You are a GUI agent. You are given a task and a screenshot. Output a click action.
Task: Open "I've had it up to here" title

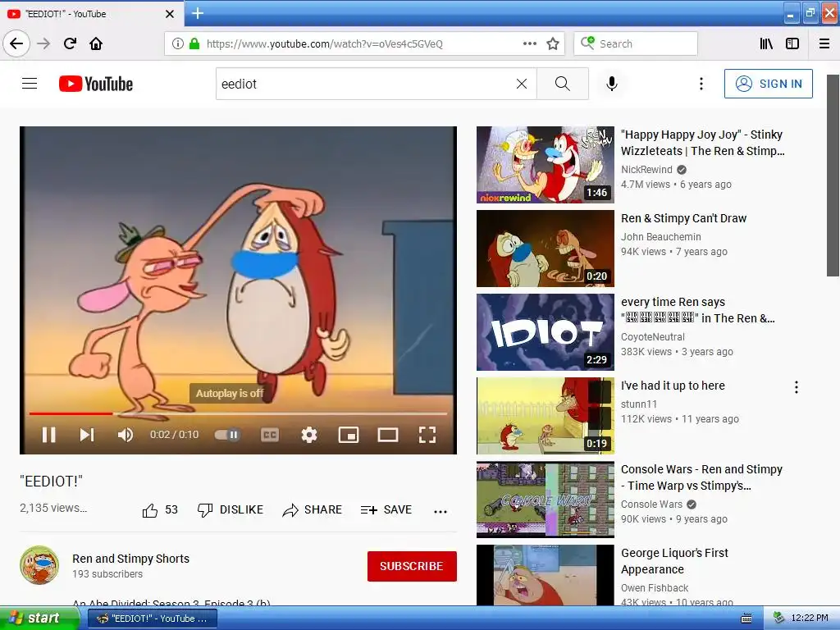(673, 386)
